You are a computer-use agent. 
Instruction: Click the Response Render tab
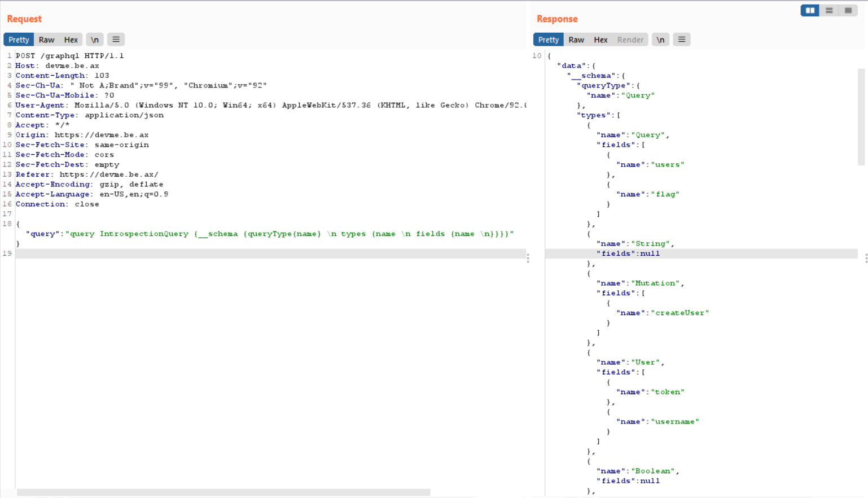(x=630, y=40)
